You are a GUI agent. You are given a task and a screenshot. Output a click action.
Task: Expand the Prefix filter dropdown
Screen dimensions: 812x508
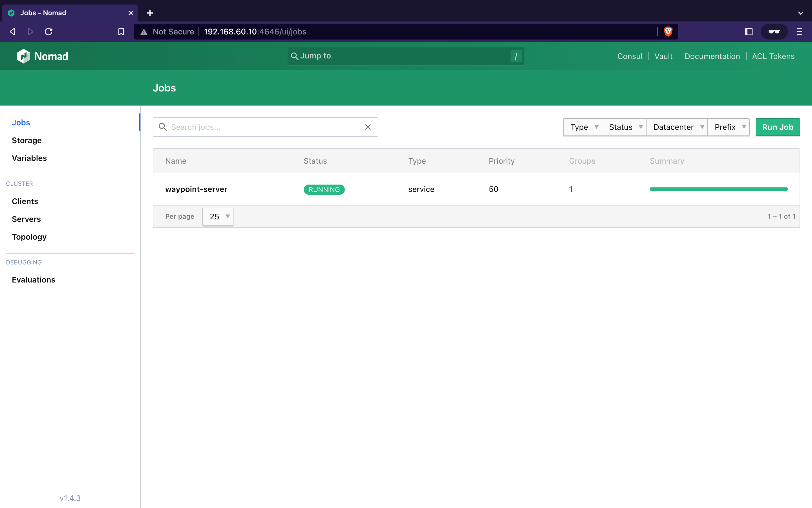tap(729, 127)
